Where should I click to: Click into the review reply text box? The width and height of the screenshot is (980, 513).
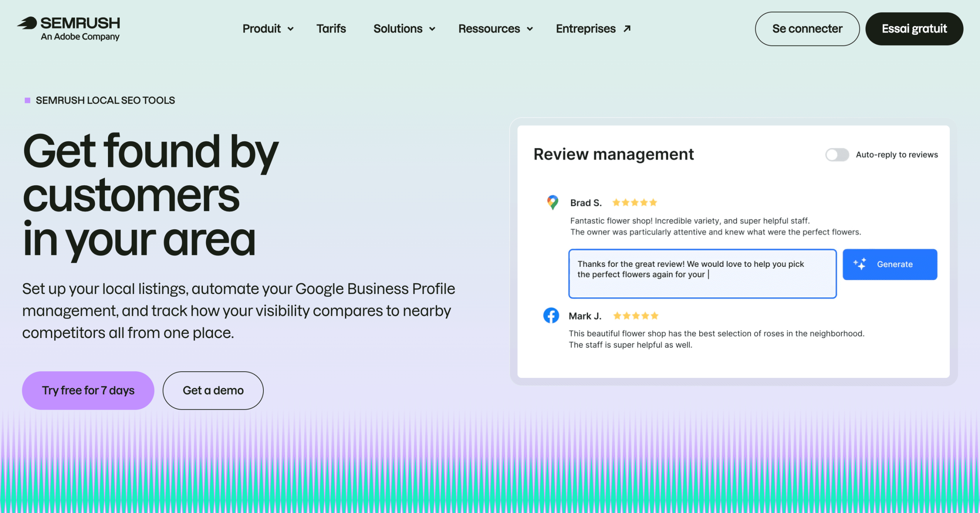(702, 274)
